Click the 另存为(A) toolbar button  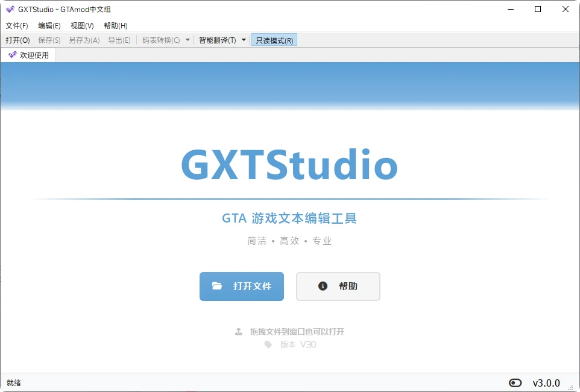84,40
